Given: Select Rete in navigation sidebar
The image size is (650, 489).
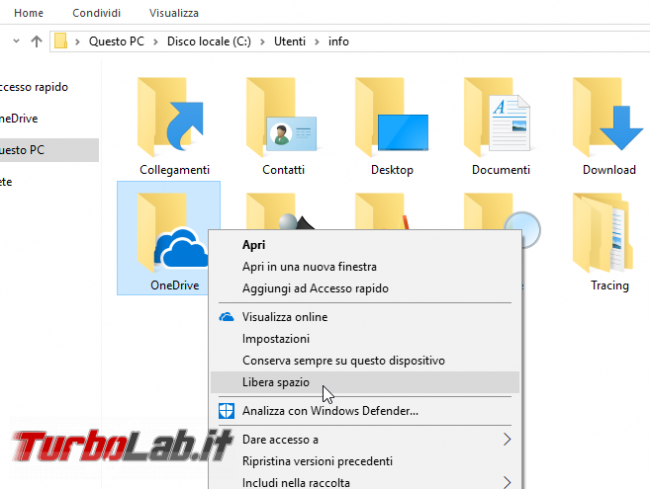Looking at the screenshot, I should (x=6, y=182).
